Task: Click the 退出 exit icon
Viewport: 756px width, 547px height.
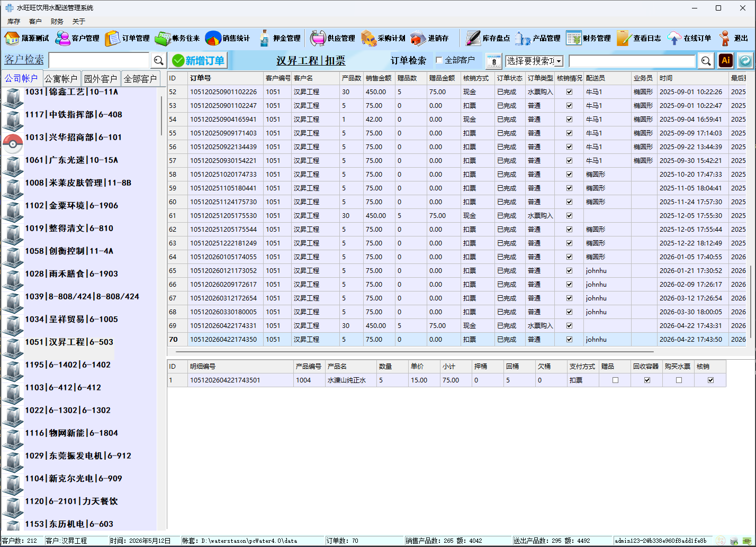Action: 734,38
